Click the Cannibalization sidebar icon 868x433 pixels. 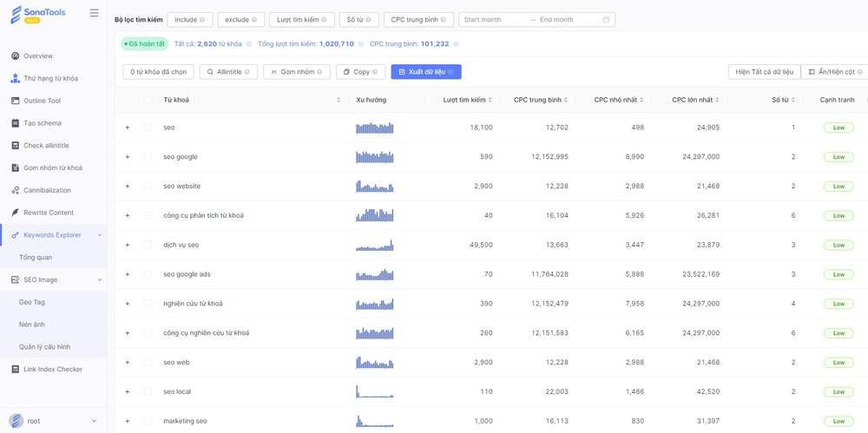(x=15, y=191)
